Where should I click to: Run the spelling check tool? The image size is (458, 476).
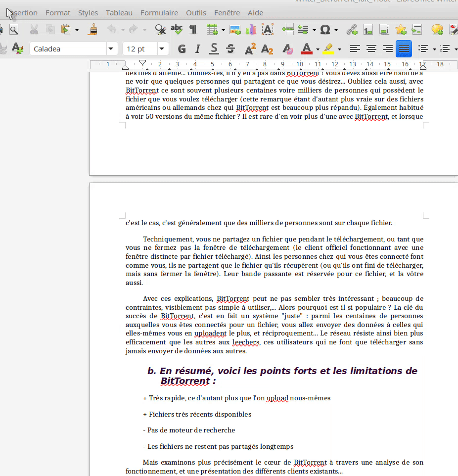[x=177, y=30]
